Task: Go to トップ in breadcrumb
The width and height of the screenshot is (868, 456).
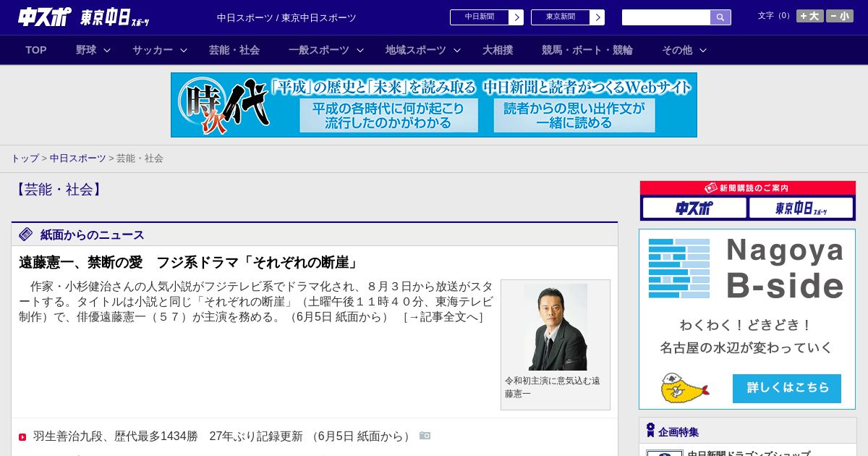Action: click(25, 158)
